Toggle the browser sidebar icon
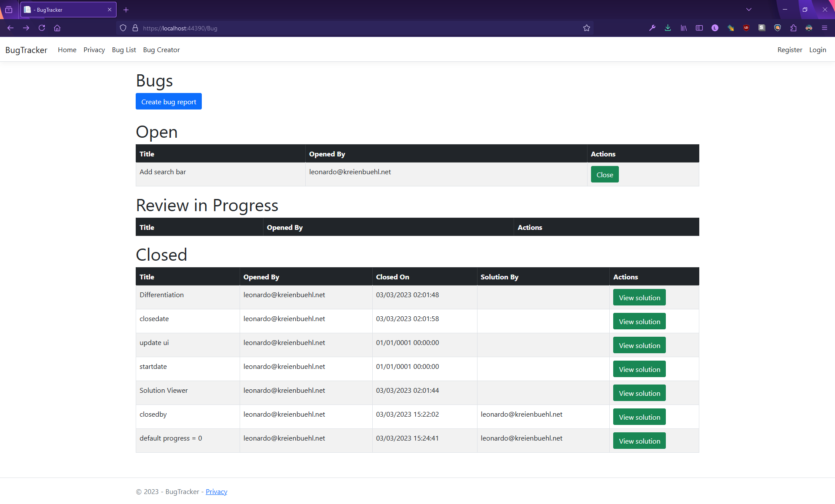 tap(699, 28)
